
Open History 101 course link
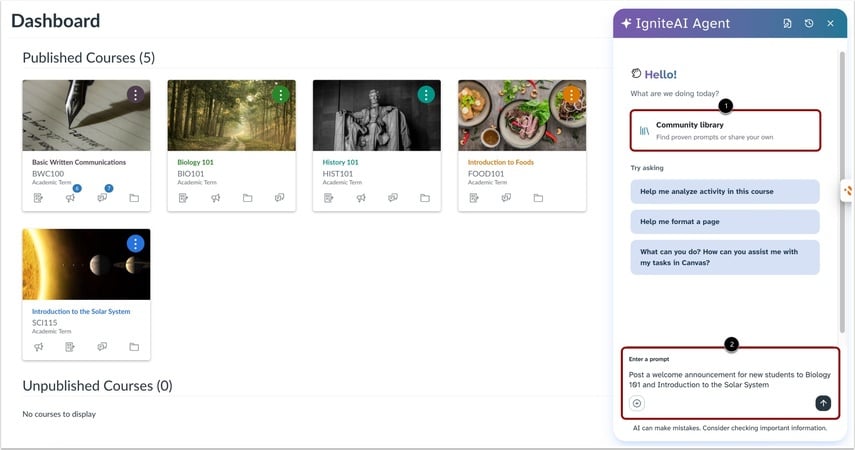coord(340,162)
